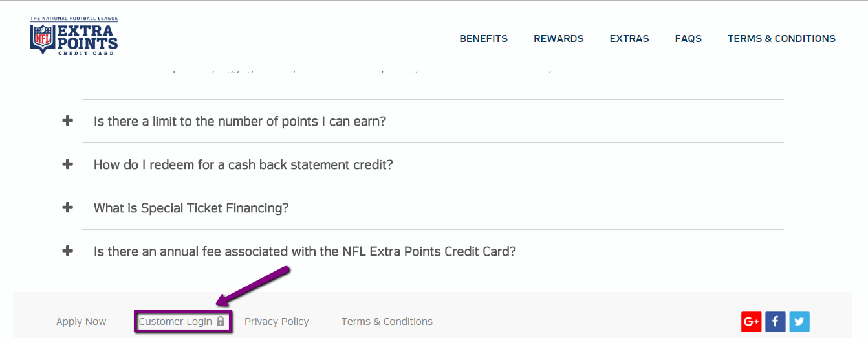Click question "Is there a limit to the number of points"
Viewport: 868px width, 338px height.
[x=239, y=121]
